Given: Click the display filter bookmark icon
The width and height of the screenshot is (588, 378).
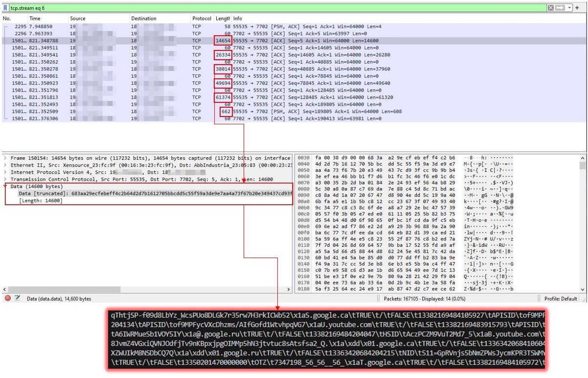Looking at the screenshot, I should pyautogui.click(x=5, y=8).
